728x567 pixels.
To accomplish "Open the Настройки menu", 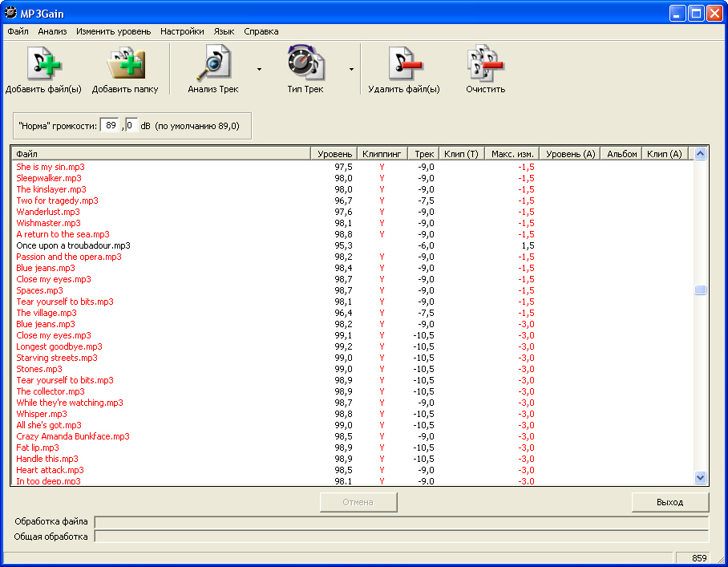I will tap(181, 31).
